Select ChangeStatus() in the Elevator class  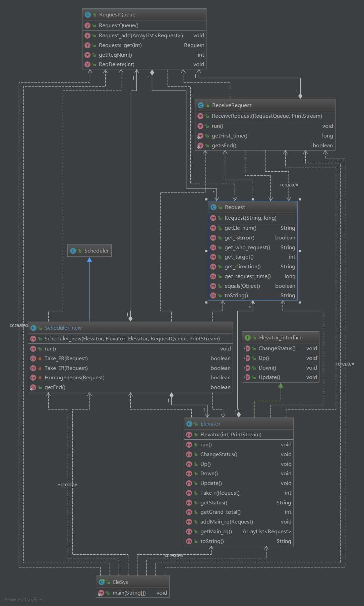[x=239, y=454]
